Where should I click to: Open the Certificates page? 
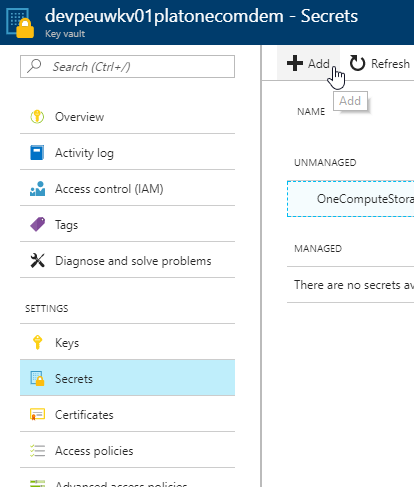click(x=127, y=415)
